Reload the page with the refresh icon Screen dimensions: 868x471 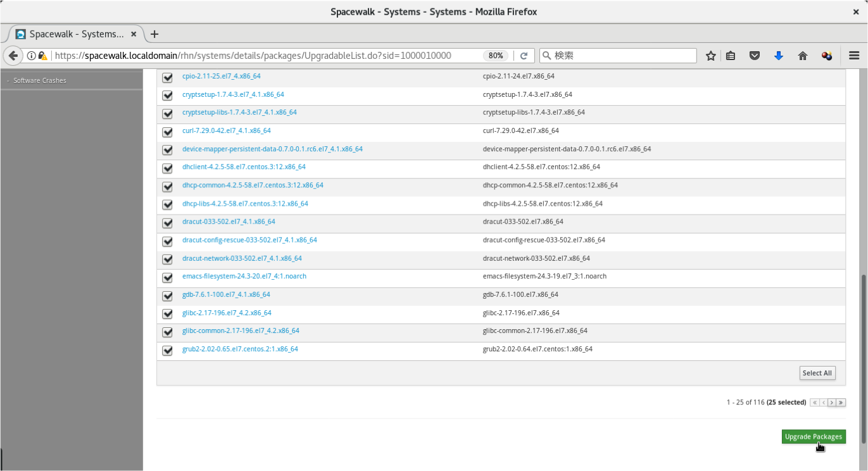click(524, 56)
